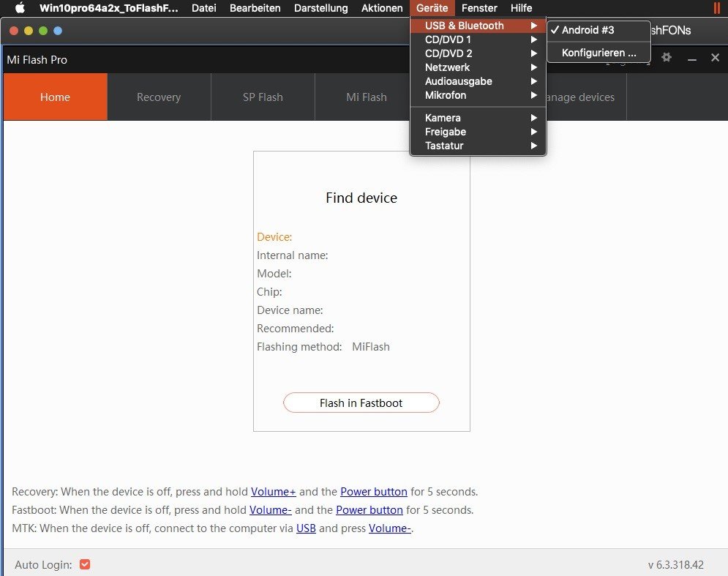Click the yellow minimize traffic light
The width and height of the screenshot is (728, 576).
coord(29,31)
